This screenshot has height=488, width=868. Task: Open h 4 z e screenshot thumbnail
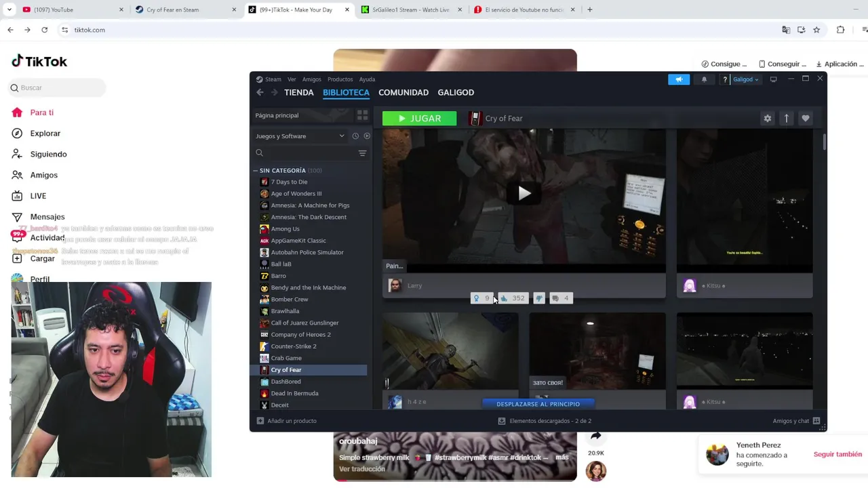(450, 351)
